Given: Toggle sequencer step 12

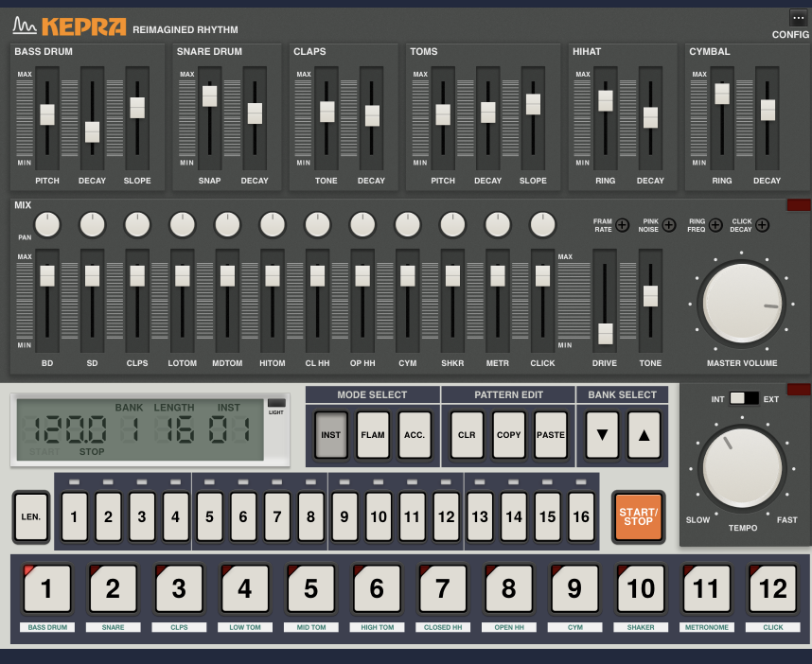Looking at the screenshot, I should [446, 516].
